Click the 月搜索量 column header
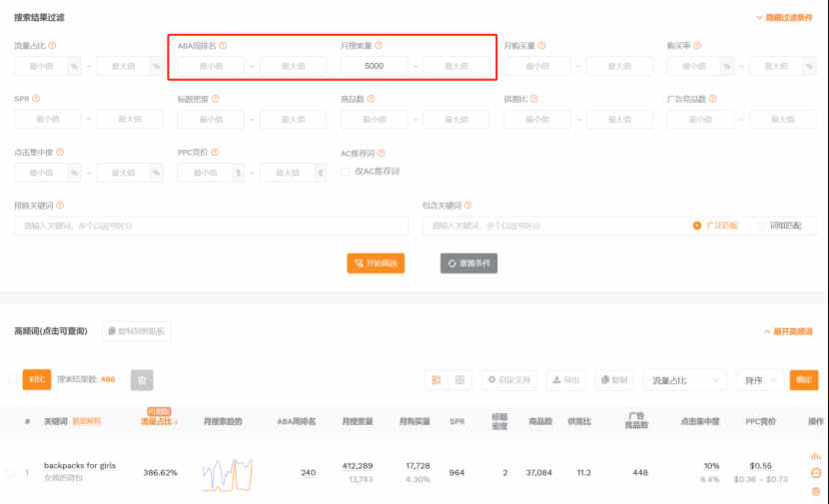 (x=357, y=421)
